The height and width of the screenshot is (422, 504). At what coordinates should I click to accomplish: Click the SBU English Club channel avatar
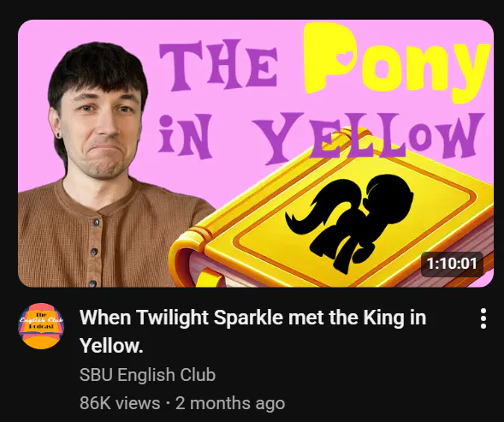(41, 326)
